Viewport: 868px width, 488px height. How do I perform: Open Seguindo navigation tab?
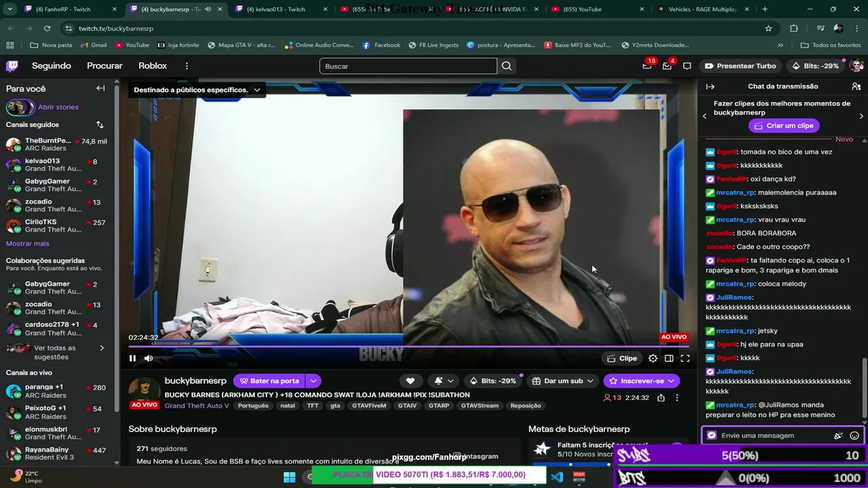tap(52, 66)
